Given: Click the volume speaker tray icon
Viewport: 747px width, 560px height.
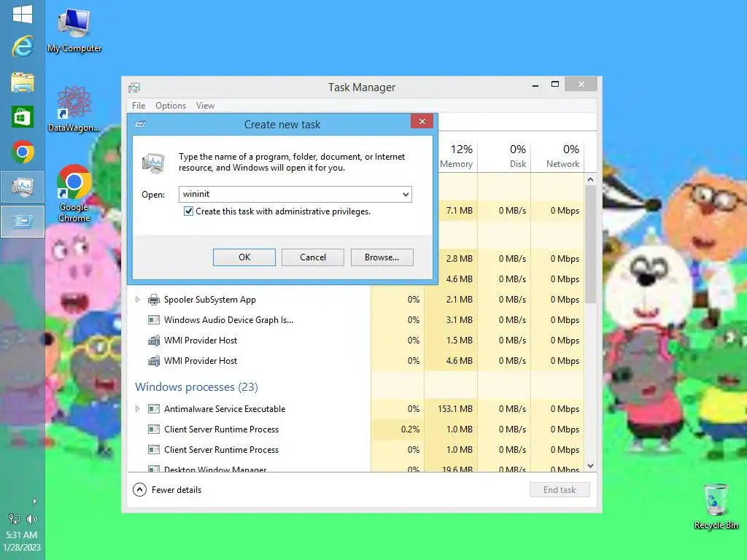Looking at the screenshot, I should point(32,519).
